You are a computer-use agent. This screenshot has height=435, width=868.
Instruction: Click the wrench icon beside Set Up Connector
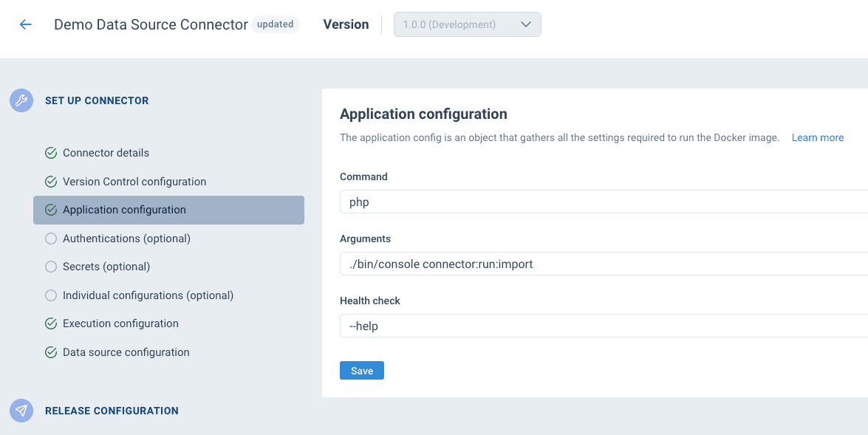(21, 100)
